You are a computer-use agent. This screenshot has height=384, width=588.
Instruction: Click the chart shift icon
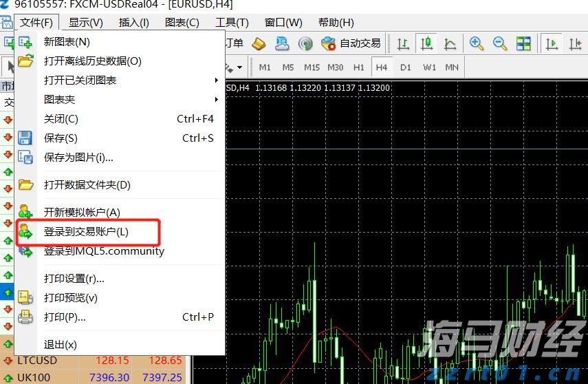point(575,43)
